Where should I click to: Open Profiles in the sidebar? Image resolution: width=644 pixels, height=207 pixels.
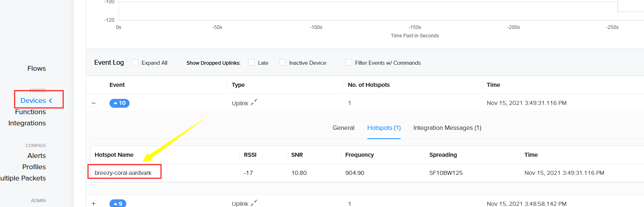34,167
